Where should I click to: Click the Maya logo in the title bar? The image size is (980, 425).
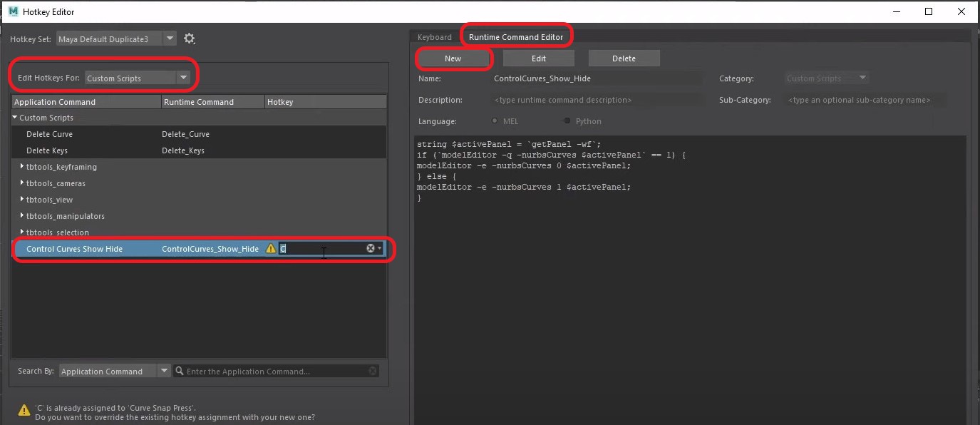[14, 11]
